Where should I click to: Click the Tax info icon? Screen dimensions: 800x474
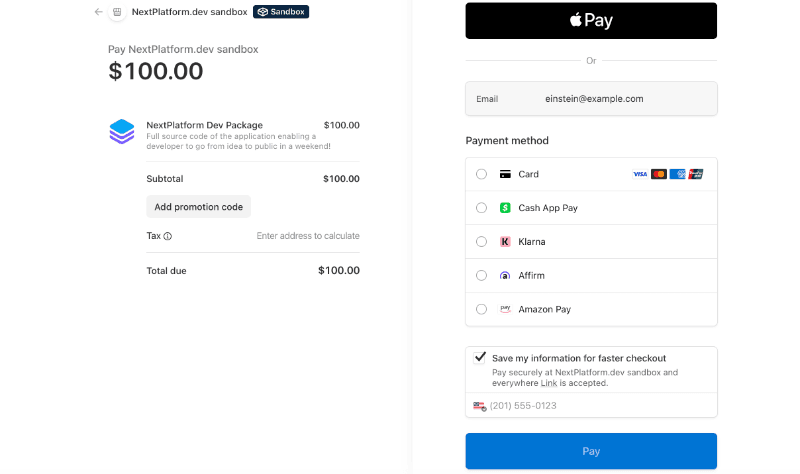[168, 237]
